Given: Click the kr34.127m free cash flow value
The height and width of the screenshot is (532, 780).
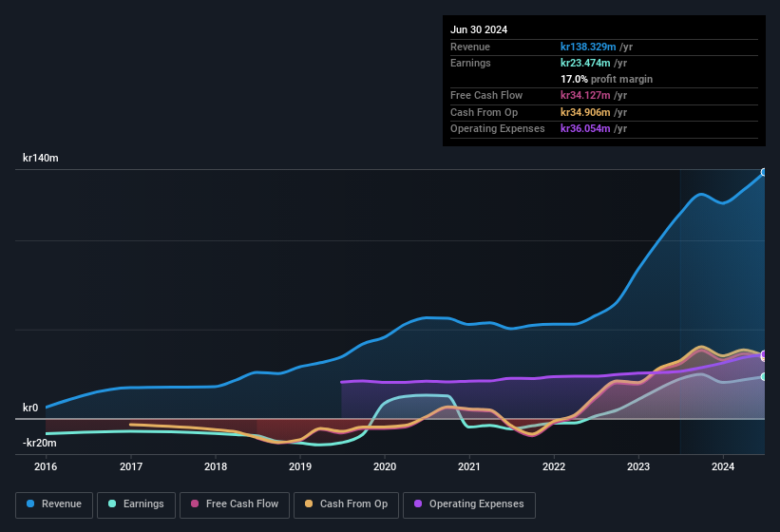Looking at the screenshot, I should 585,95.
